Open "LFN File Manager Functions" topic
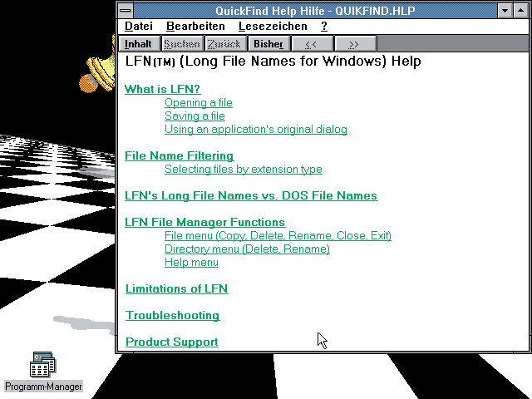Viewport: 532px width, 399px height. [x=205, y=222]
